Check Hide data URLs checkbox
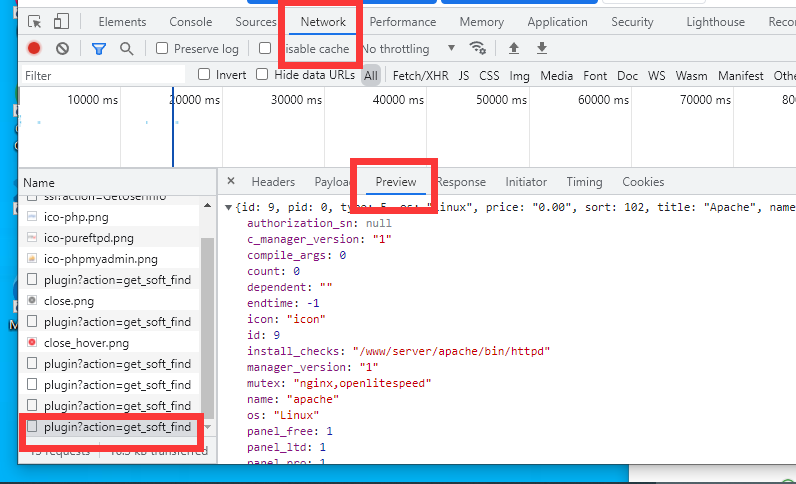The height and width of the screenshot is (484, 796). click(262, 75)
